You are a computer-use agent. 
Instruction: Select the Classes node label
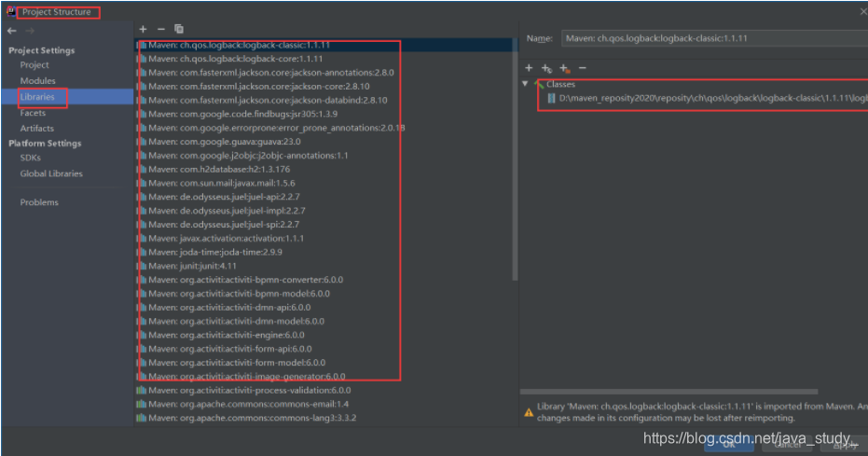point(560,84)
